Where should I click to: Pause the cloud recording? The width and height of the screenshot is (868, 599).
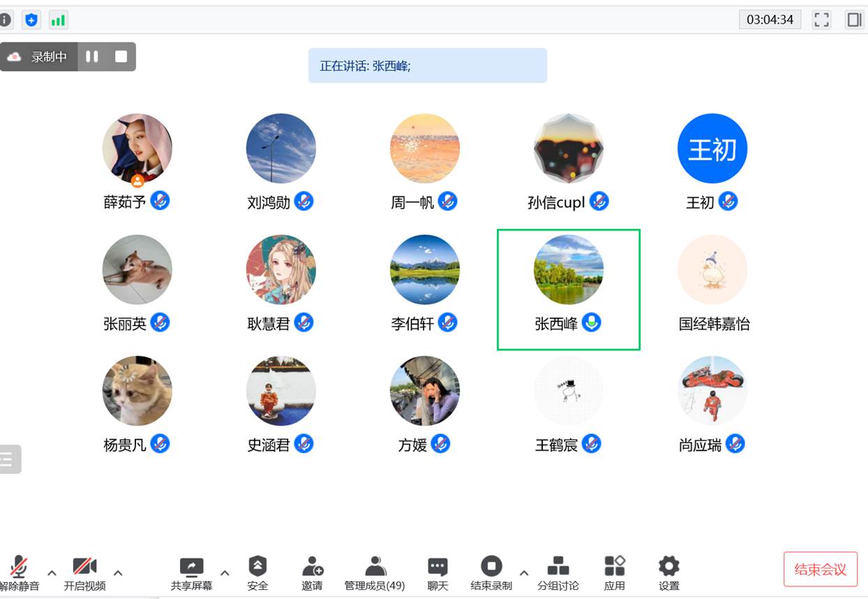coord(92,57)
